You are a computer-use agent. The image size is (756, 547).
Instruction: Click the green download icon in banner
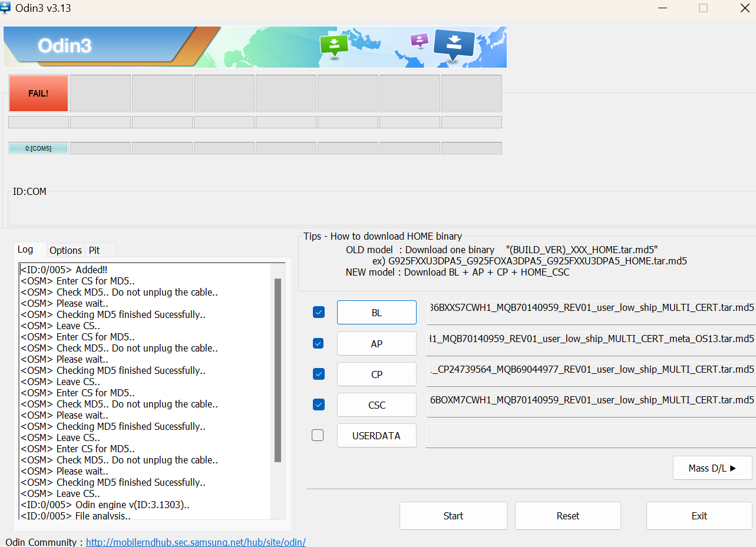pyautogui.click(x=334, y=45)
